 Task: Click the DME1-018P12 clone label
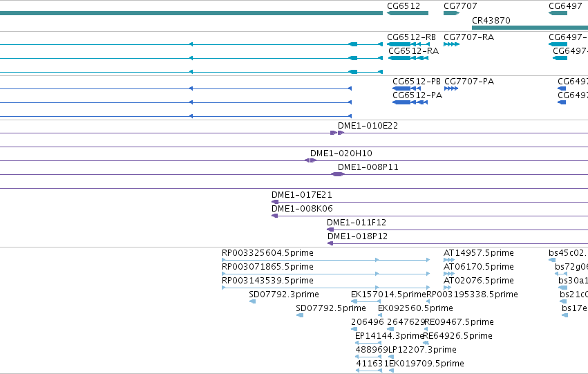click(x=357, y=236)
